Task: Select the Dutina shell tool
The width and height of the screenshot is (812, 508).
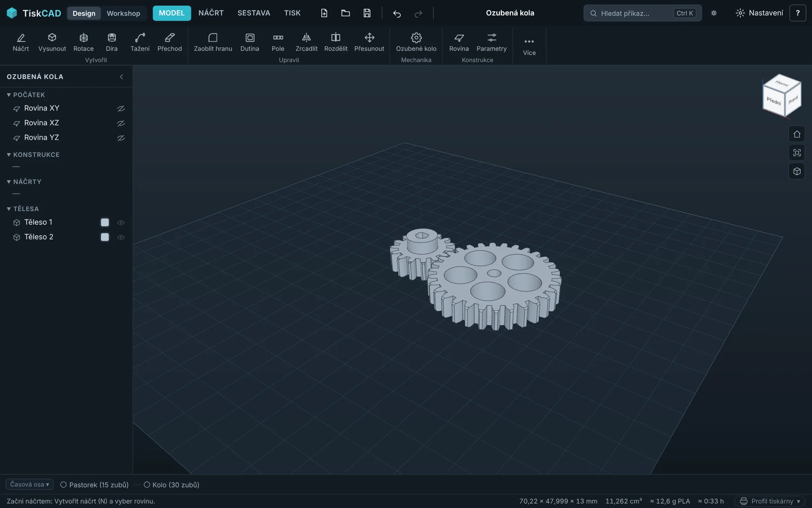Action: point(250,42)
